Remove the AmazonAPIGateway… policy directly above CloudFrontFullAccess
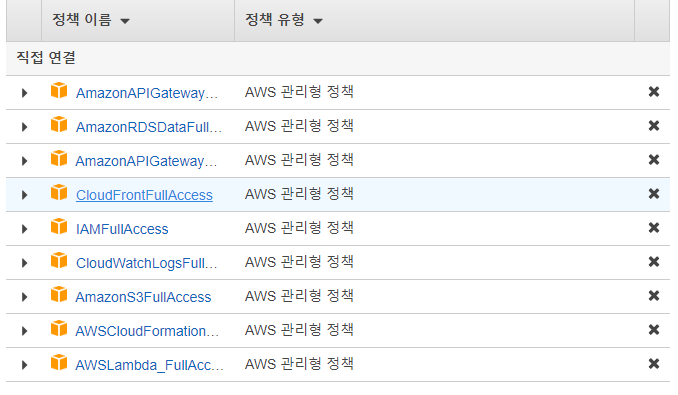 (x=654, y=160)
